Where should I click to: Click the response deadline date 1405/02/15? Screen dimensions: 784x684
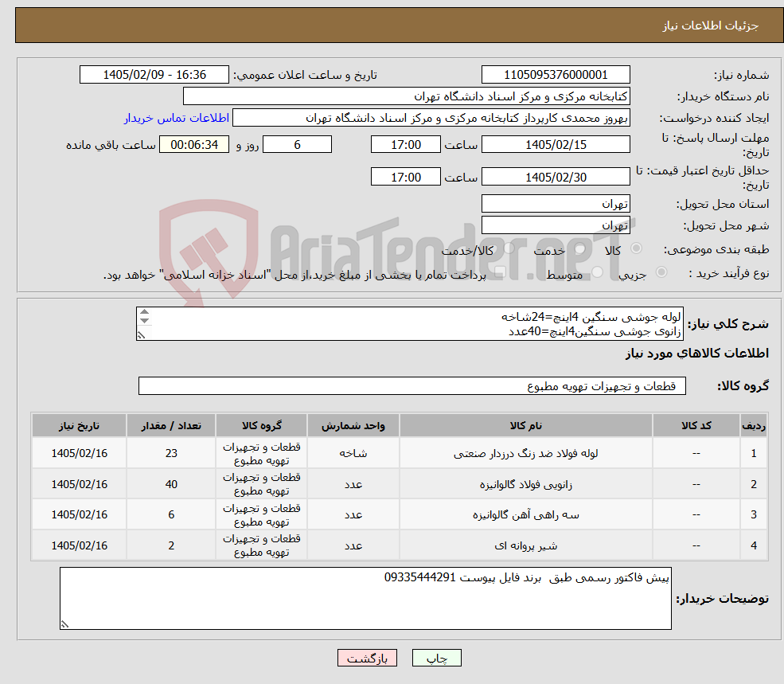coord(556,145)
